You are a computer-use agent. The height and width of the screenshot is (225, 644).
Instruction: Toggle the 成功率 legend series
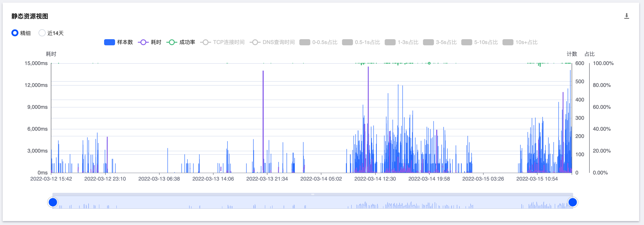click(181, 42)
